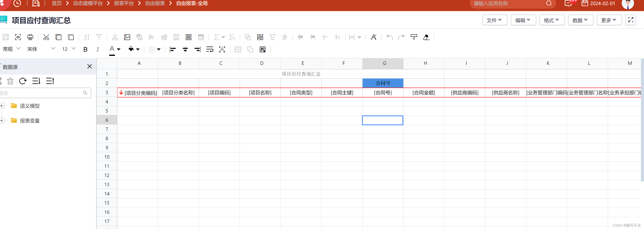Viewport: 644px width, 229px height.
Task: Activate the format painter tool
Action: [414, 37]
